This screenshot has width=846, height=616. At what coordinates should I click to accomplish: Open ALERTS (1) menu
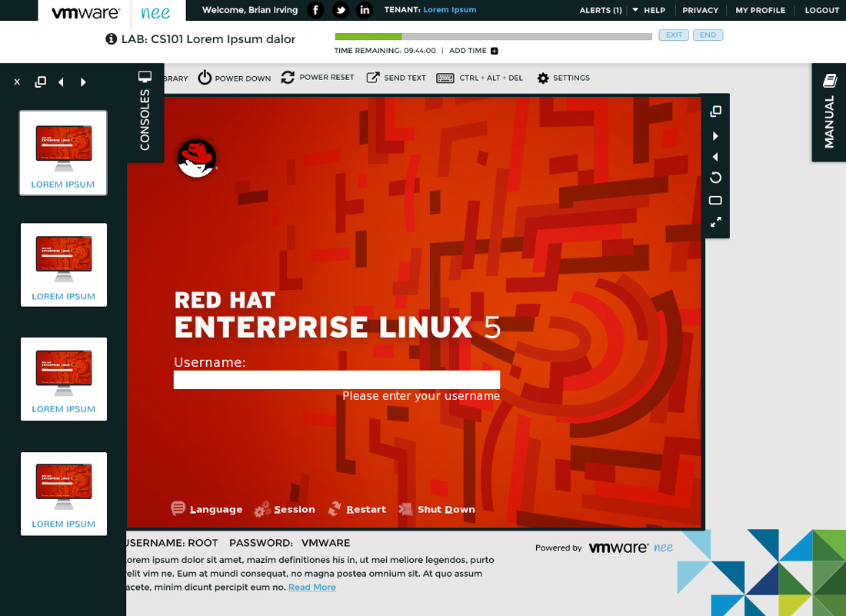[601, 10]
